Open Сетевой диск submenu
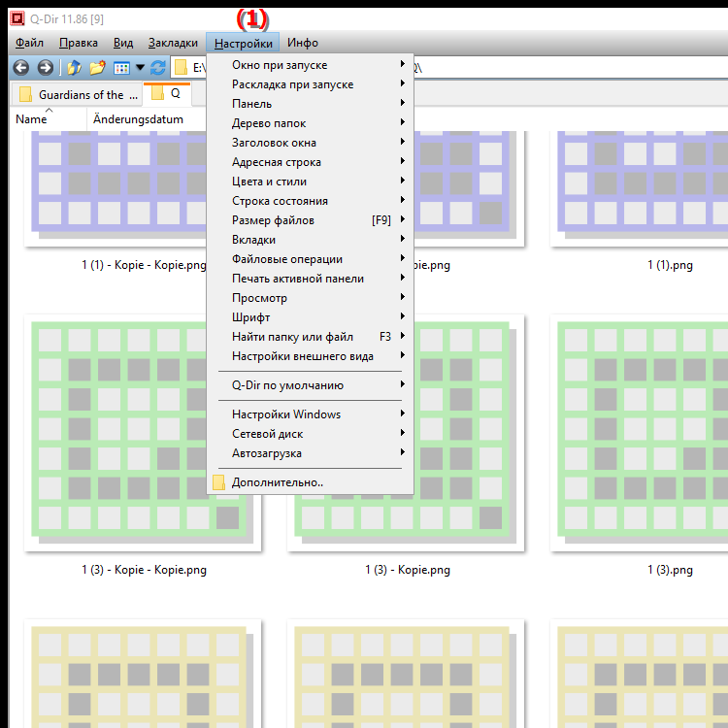The width and height of the screenshot is (728, 728). pyautogui.click(x=311, y=434)
